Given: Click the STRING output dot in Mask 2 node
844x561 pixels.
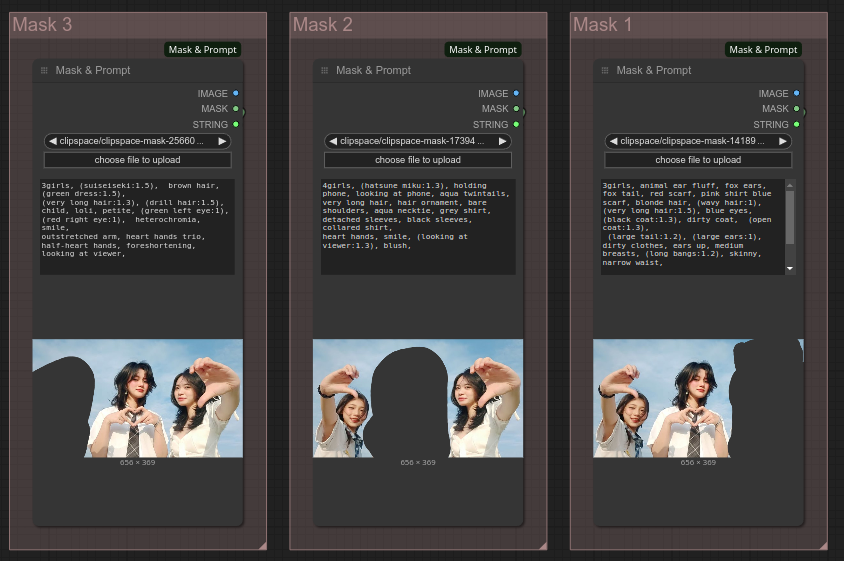Looking at the screenshot, I should coord(516,124).
